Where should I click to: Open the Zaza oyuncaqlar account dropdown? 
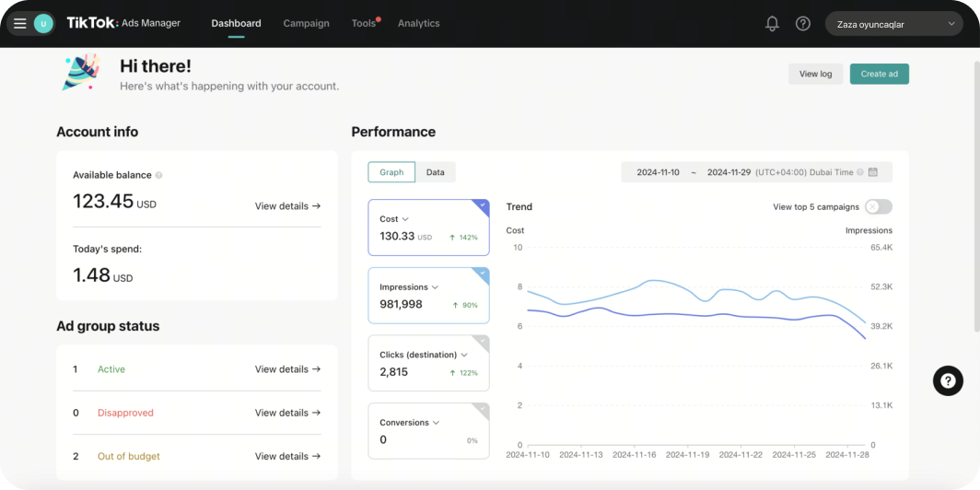[894, 24]
